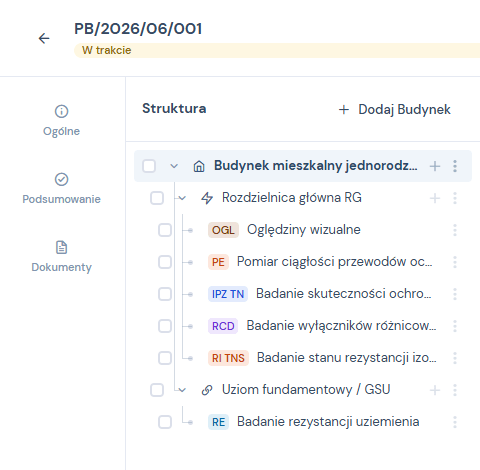Screen dimensions: 480x470
Task: Click the RE badge
Action: 218,422
